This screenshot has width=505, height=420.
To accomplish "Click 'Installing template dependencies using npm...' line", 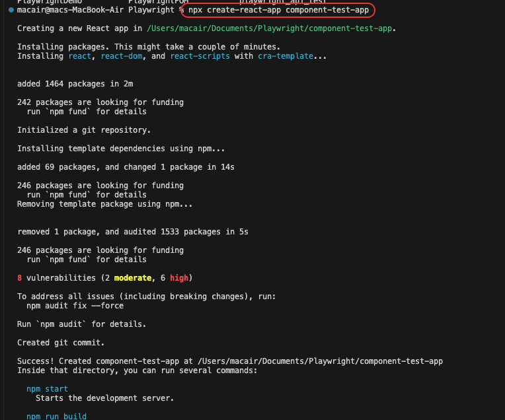I will [121, 149].
